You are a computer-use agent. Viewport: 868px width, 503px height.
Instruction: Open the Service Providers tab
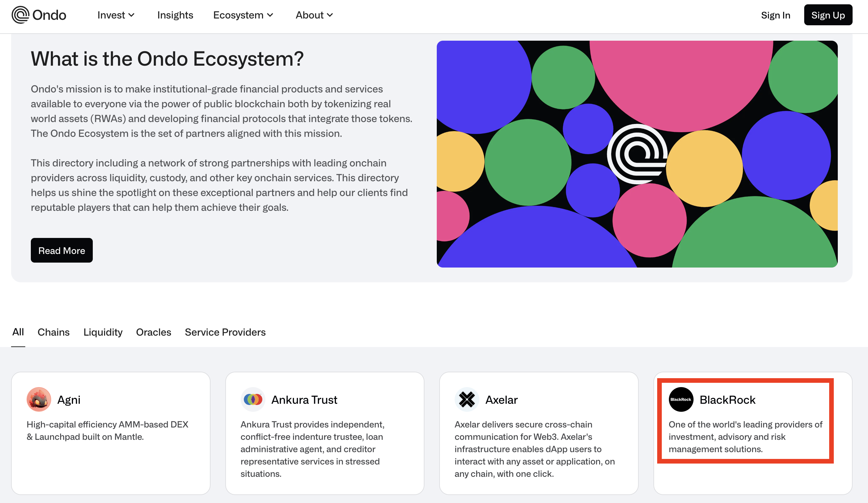225,332
